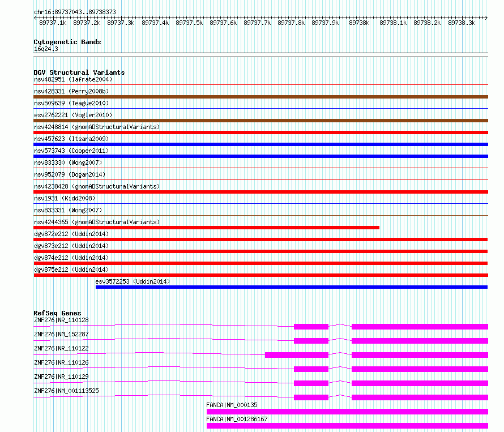Open variant nsv482951 (Iafrate2004)

[x=73, y=79]
